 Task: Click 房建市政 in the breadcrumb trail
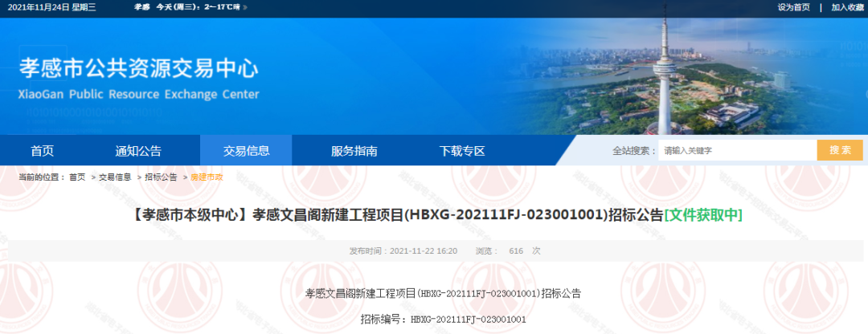point(207,177)
